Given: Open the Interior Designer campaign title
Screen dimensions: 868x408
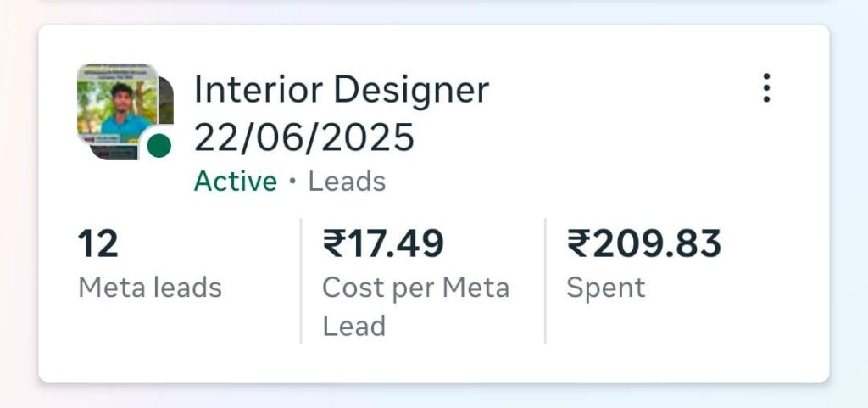Looking at the screenshot, I should (341, 90).
